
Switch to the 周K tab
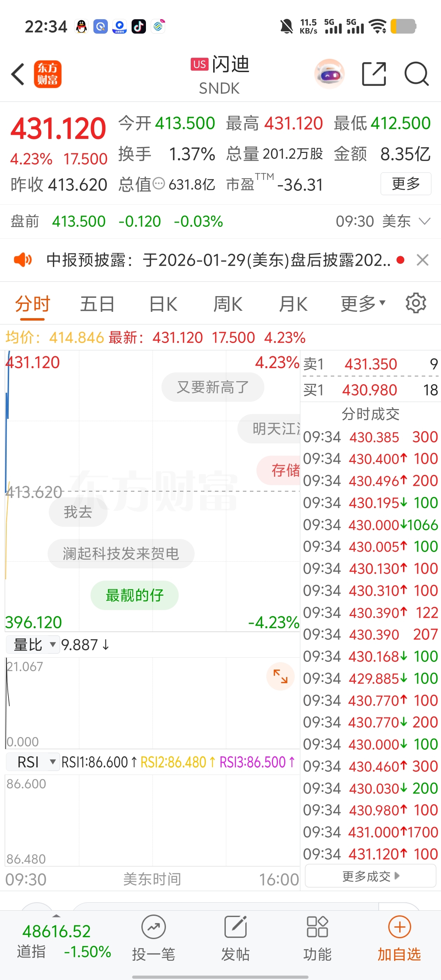coord(227,304)
